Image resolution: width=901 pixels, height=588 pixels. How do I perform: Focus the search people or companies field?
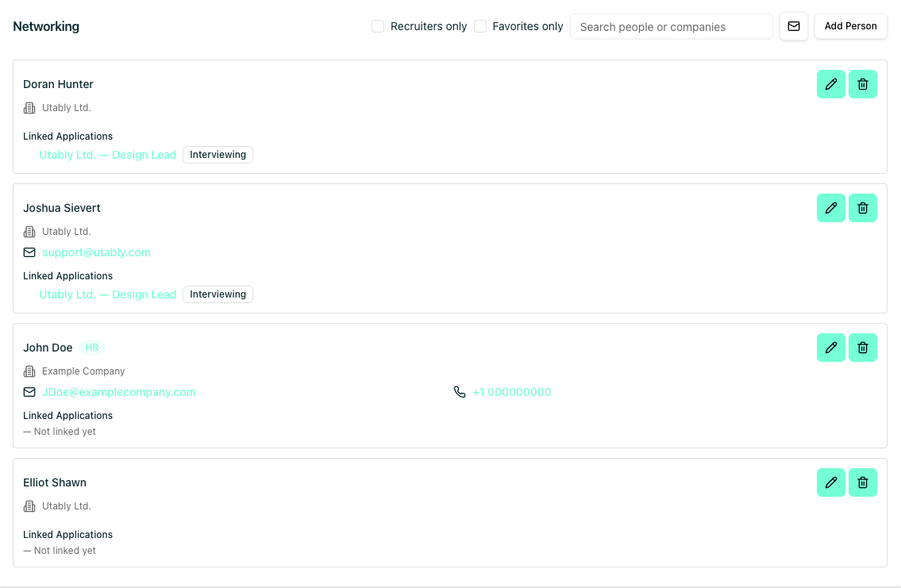click(x=671, y=26)
